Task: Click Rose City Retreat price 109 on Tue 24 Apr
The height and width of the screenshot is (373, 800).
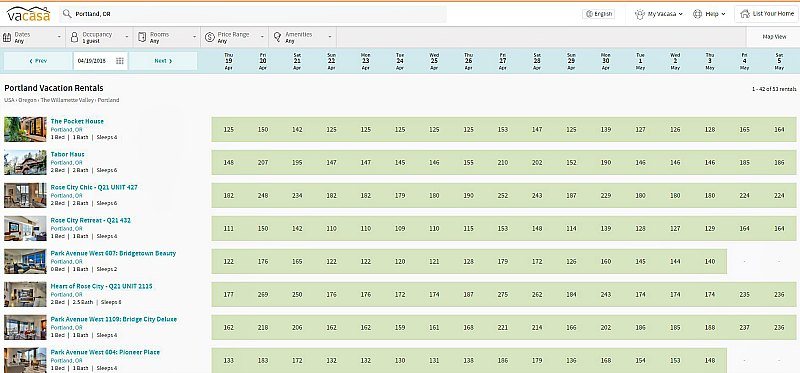Action: [x=400, y=229]
